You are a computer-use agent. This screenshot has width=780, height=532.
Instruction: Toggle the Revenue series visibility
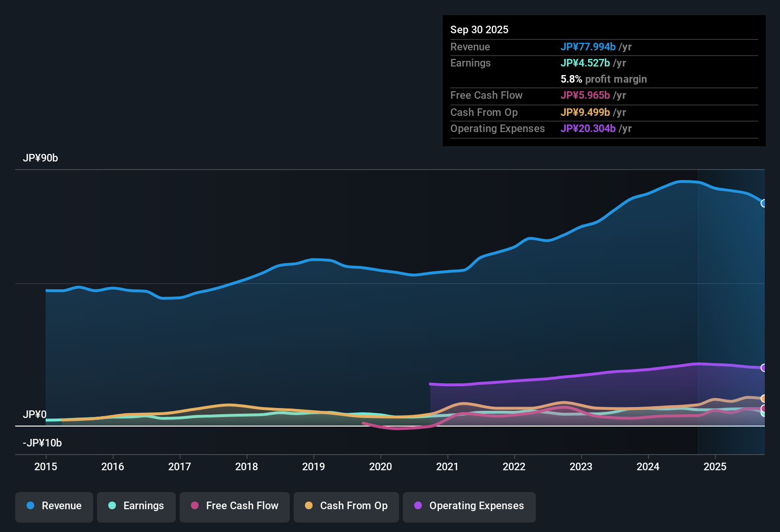pyautogui.click(x=54, y=506)
